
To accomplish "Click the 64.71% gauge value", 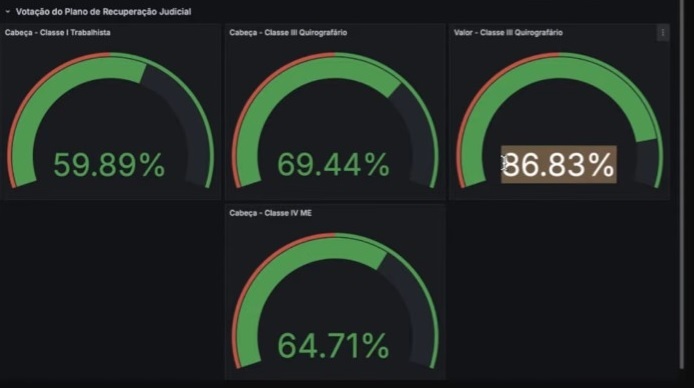I will click(x=333, y=346).
